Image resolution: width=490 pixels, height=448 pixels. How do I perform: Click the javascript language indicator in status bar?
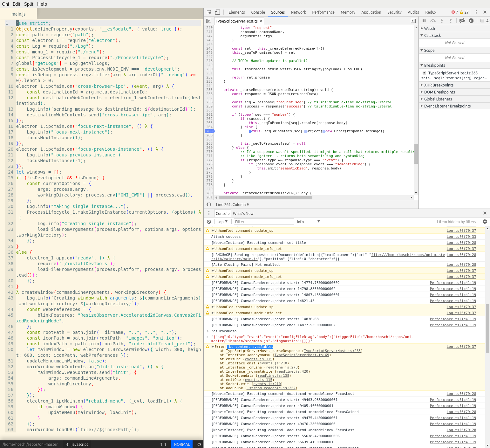77,444
